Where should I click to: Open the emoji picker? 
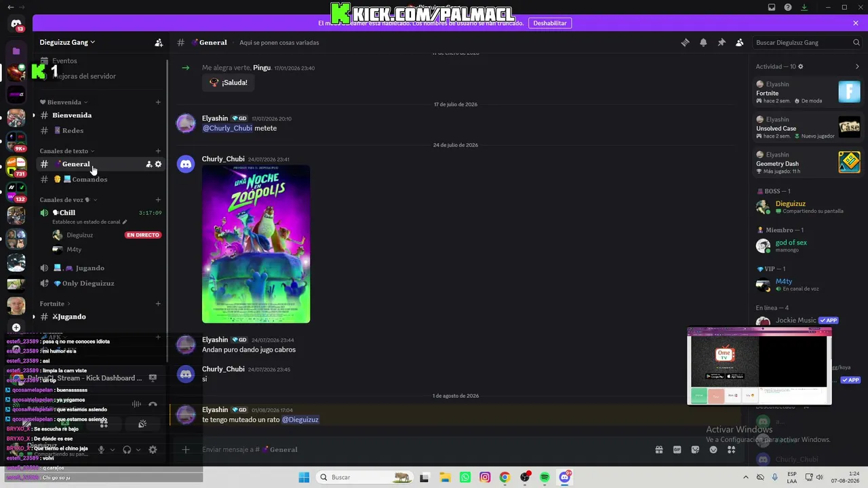point(713,449)
